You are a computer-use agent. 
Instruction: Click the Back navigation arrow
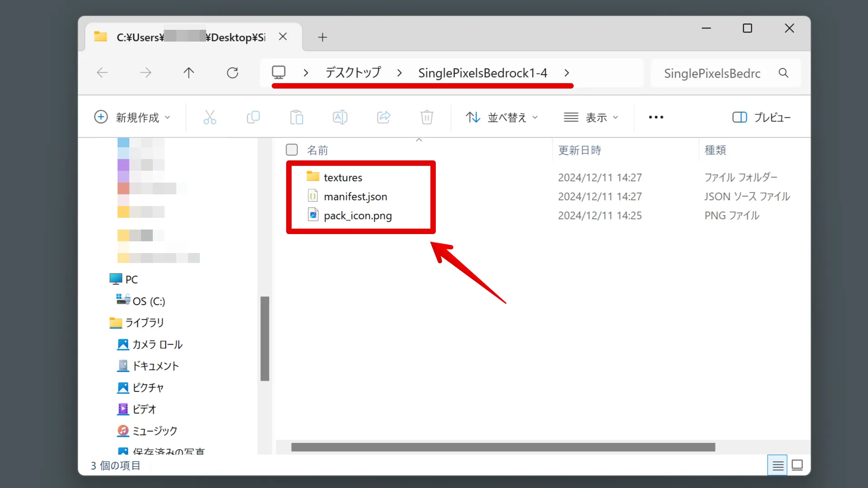(x=103, y=73)
